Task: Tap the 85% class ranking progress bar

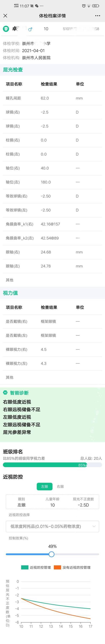Action: click(52, 465)
